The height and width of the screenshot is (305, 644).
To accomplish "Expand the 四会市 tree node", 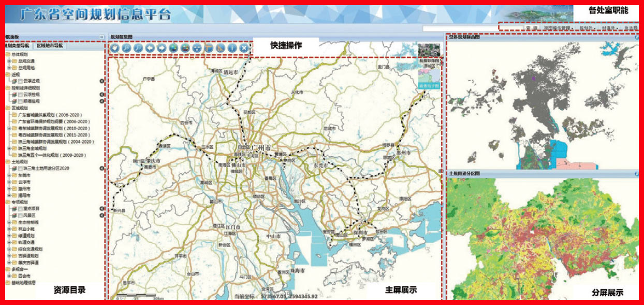I will pyautogui.click(x=9, y=276).
